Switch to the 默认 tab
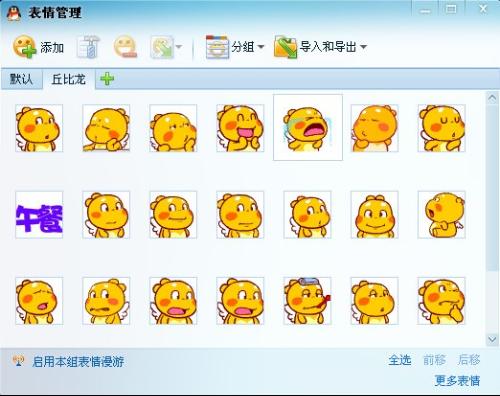Screen dimensions: 500x396 [22, 79]
